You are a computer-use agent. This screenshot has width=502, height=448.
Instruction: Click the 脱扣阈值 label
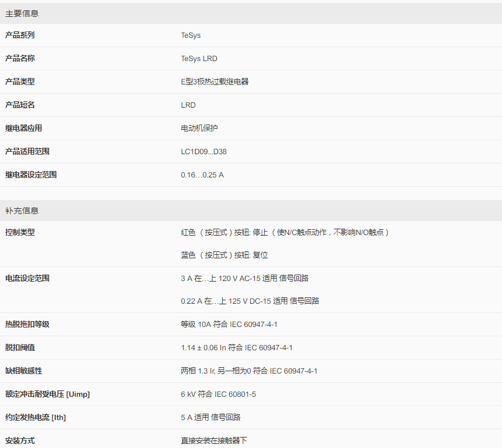click(20, 348)
